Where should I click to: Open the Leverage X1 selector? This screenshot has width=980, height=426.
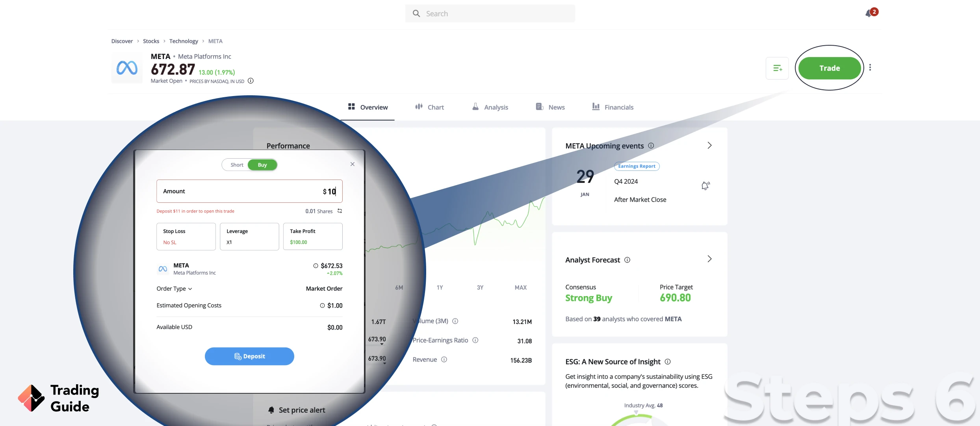tap(249, 237)
